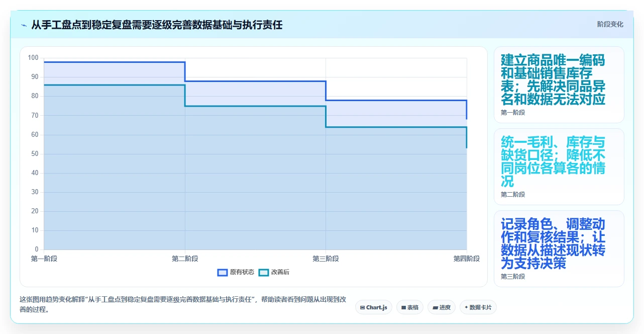Click the header title 从手工盘点到稳定复盘
Image resolution: width=644 pixels, height=334 pixels.
click(157, 25)
